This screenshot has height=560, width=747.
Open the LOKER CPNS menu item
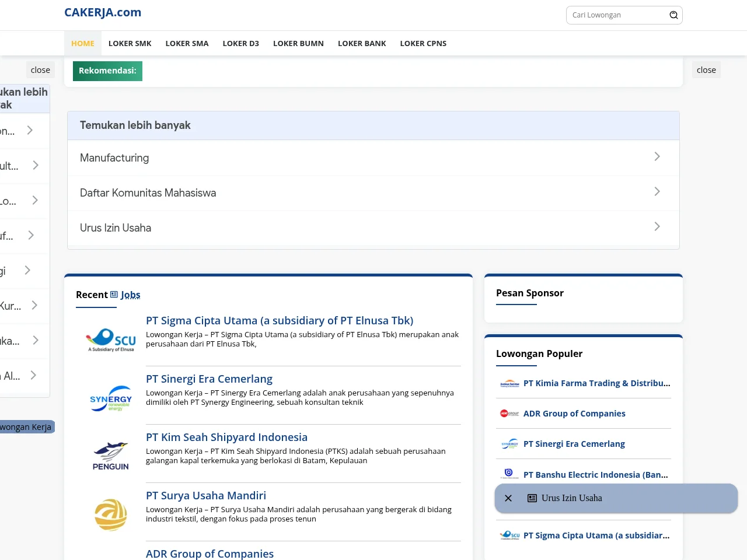tap(423, 43)
